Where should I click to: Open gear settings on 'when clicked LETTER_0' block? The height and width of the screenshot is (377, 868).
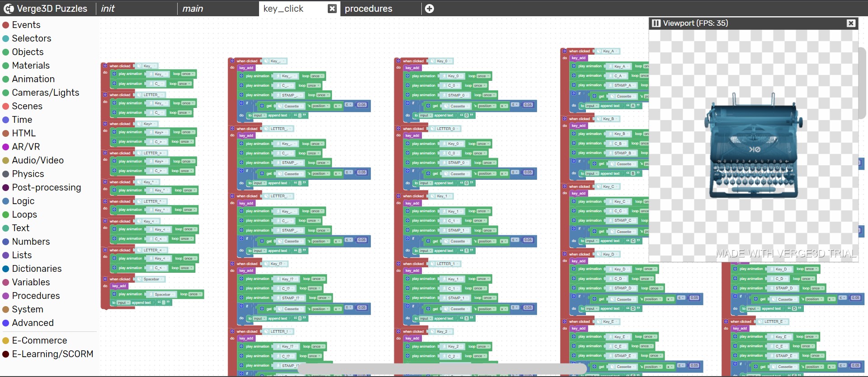pyautogui.click(x=398, y=128)
